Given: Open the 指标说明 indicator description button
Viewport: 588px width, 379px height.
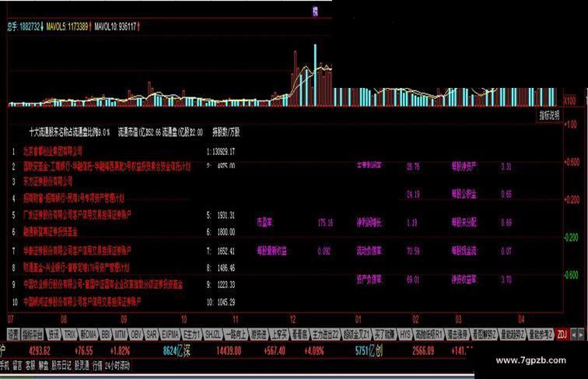Looking at the screenshot, I should 549,115.
